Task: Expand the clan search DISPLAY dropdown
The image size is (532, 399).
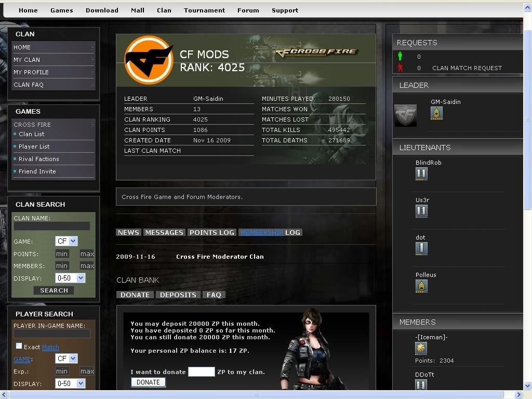Action: click(x=70, y=278)
